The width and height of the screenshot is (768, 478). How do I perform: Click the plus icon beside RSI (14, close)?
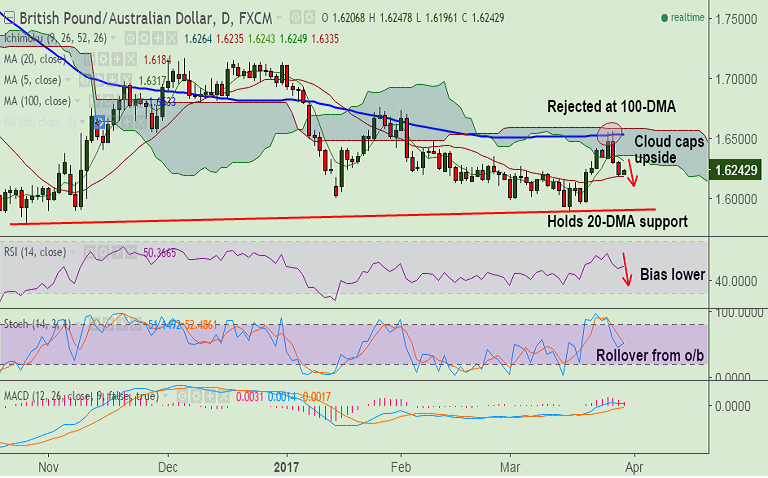pos(117,252)
